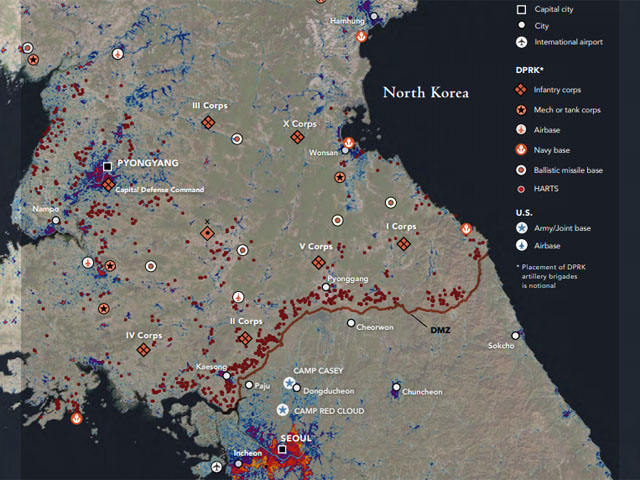Click the Pyongyang capital city square
Screen dimensions: 640x480
coord(107,167)
